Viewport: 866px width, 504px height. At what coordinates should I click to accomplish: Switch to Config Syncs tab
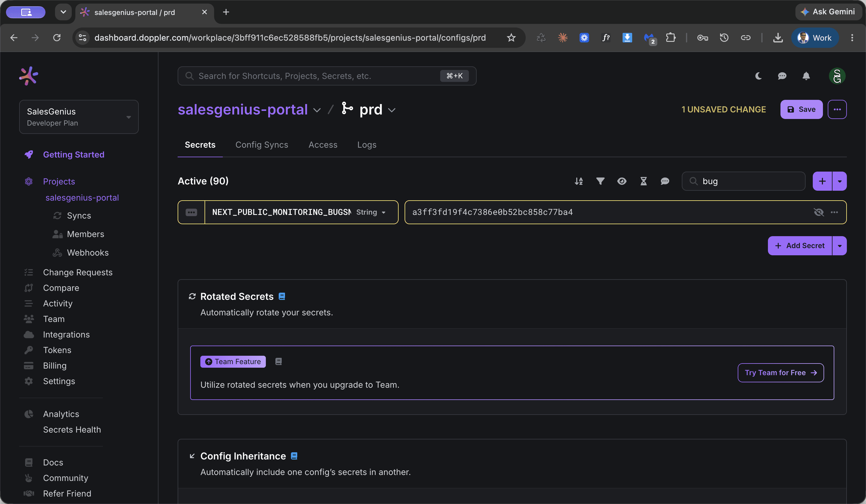[x=262, y=145]
